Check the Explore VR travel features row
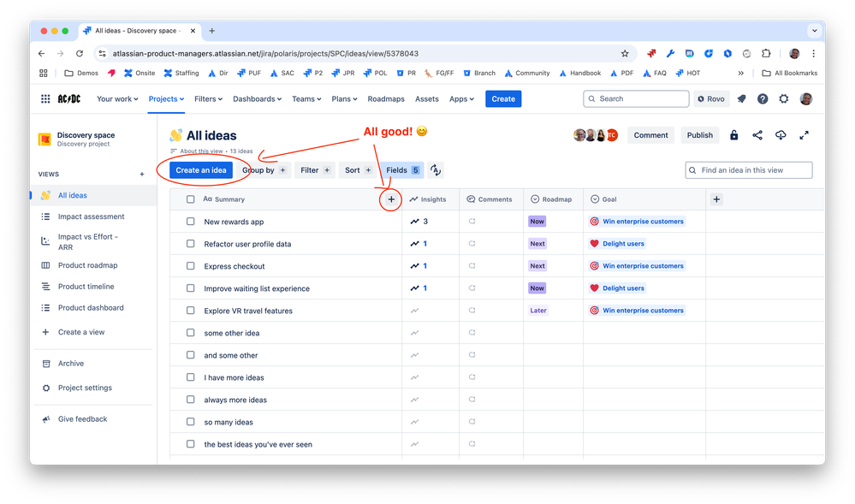The height and width of the screenshot is (504, 855). coord(190,311)
